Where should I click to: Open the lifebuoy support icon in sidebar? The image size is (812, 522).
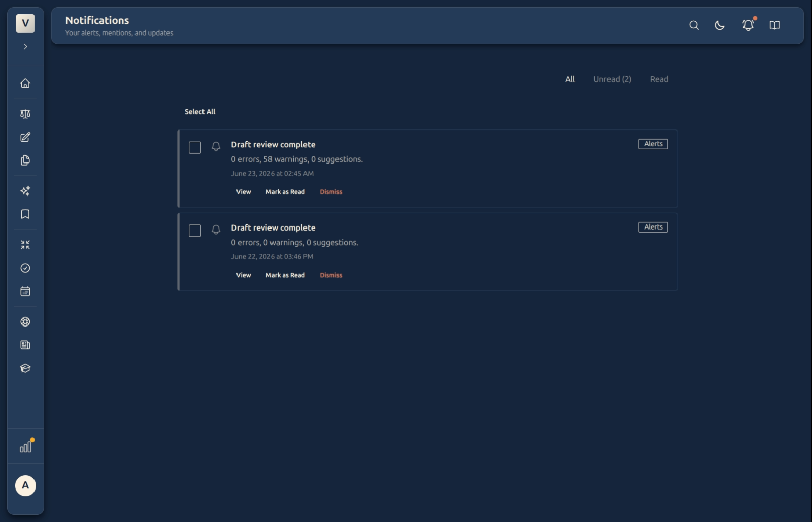pyautogui.click(x=25, y=322)
